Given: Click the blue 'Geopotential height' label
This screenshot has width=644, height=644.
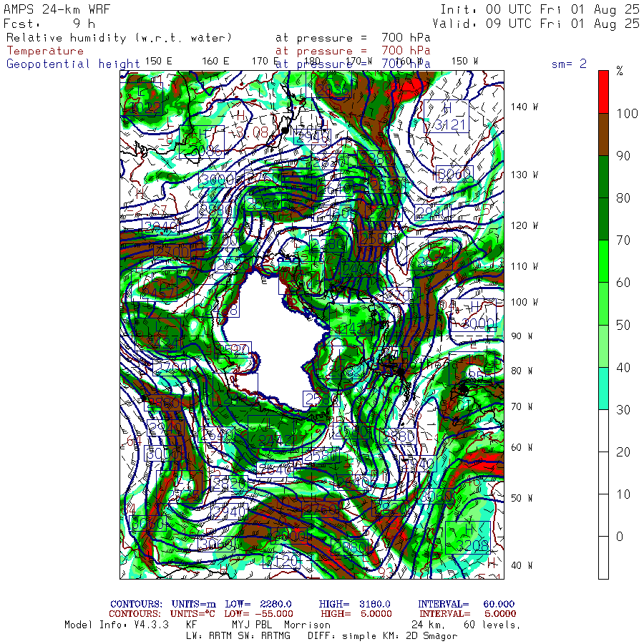Looking at the screenshot, I should coord(73,64).
